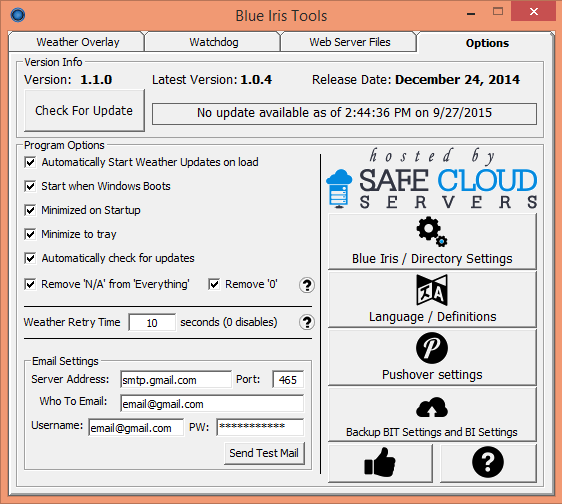Close the Blue Iris Tools window

(534, 11)
